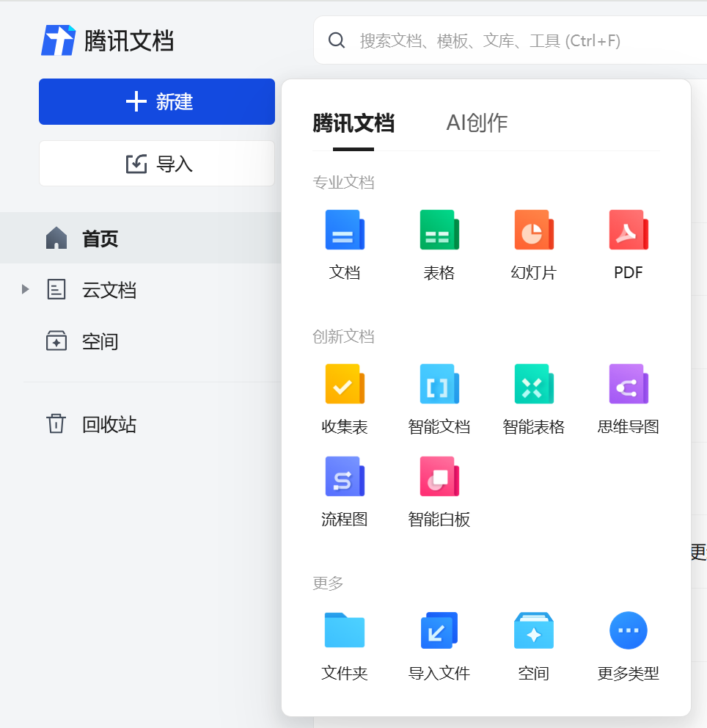Click the 智能白板 label text
707x728 pixels.
(439, 519)
